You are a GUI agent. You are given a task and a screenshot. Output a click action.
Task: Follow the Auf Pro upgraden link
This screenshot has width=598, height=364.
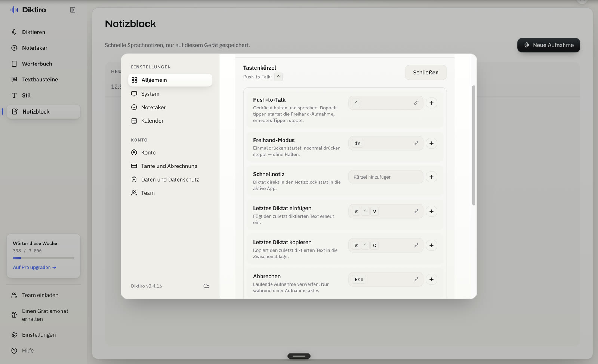click(x=34, y=268)
